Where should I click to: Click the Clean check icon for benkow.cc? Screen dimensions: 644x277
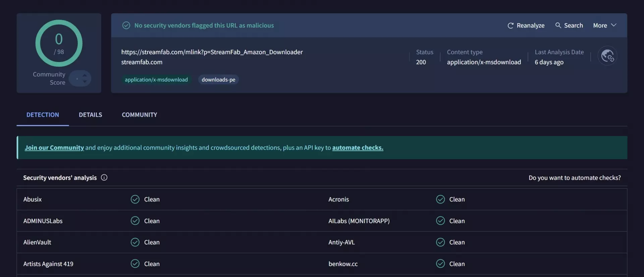coord(440,264)
